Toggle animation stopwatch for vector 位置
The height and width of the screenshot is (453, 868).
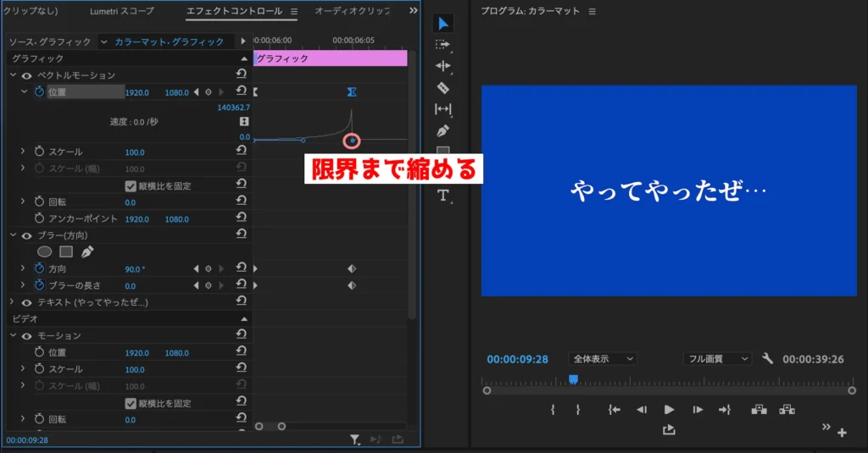pos(39,91)
